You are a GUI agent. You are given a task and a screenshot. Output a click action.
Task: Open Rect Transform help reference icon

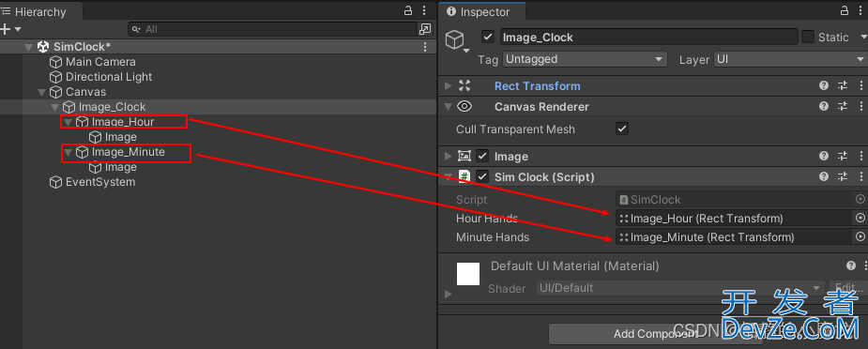(x=824, y=85)
